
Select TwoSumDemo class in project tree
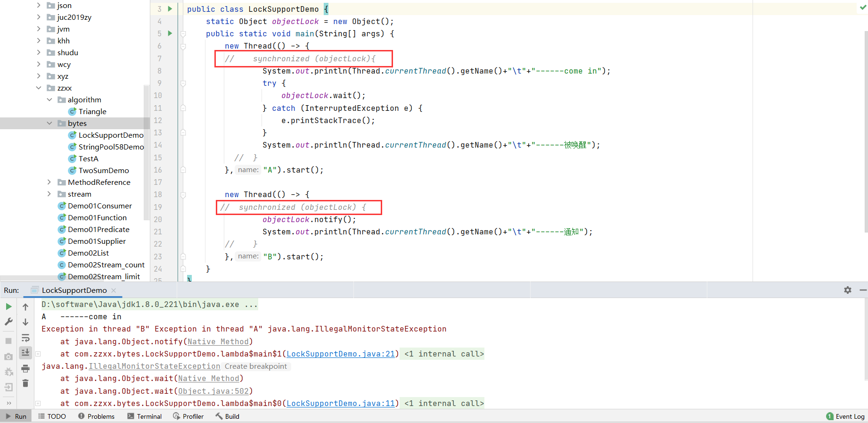(104, 170)
